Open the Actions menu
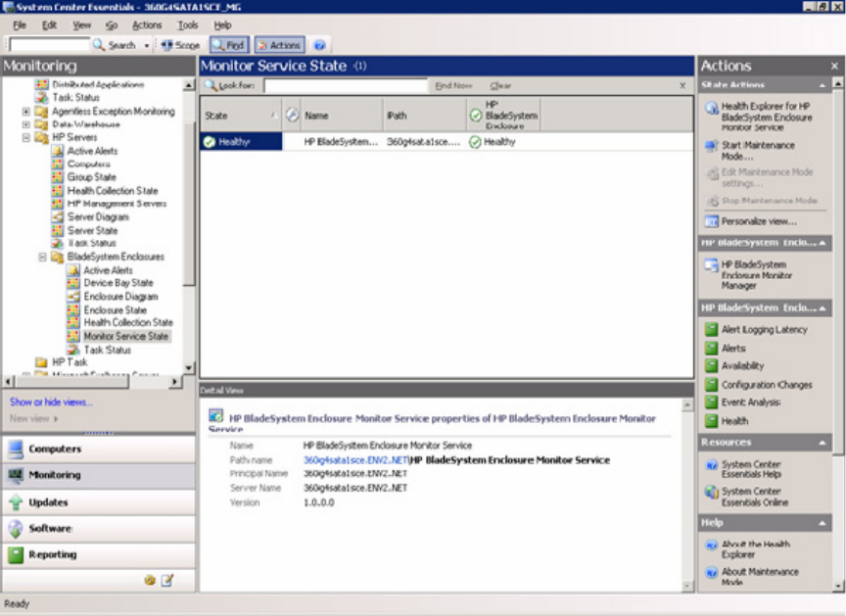 147,24
